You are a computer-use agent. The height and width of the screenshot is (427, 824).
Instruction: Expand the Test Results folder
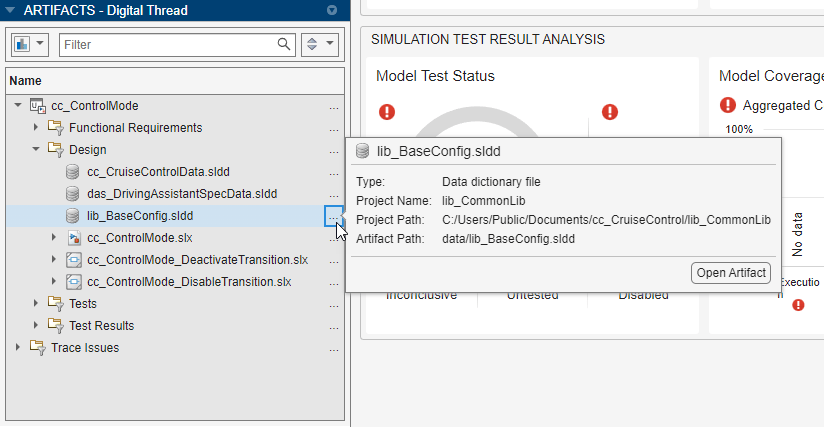35,326
